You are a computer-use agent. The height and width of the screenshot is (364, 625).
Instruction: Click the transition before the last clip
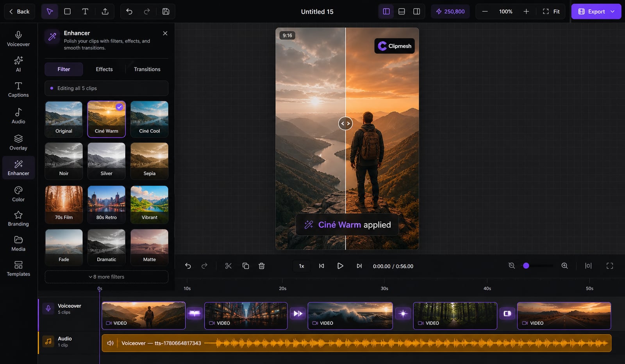pos(507,313)
